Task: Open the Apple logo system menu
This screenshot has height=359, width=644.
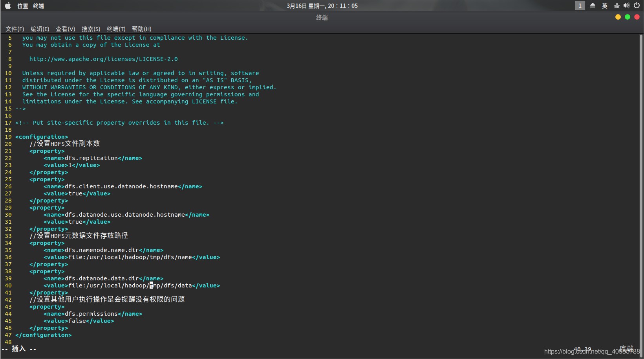Action: click(x=8, y=6)
